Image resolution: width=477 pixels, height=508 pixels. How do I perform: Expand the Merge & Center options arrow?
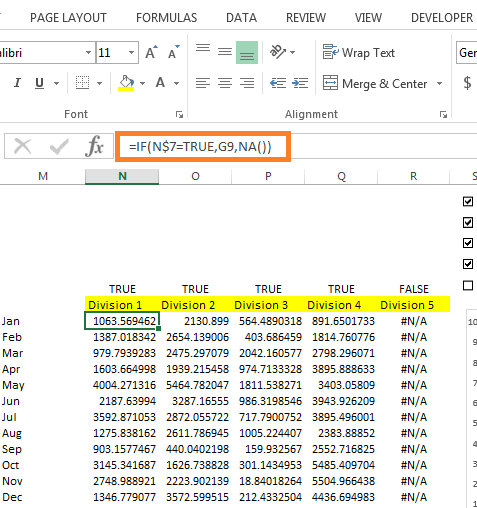(440, 83)
